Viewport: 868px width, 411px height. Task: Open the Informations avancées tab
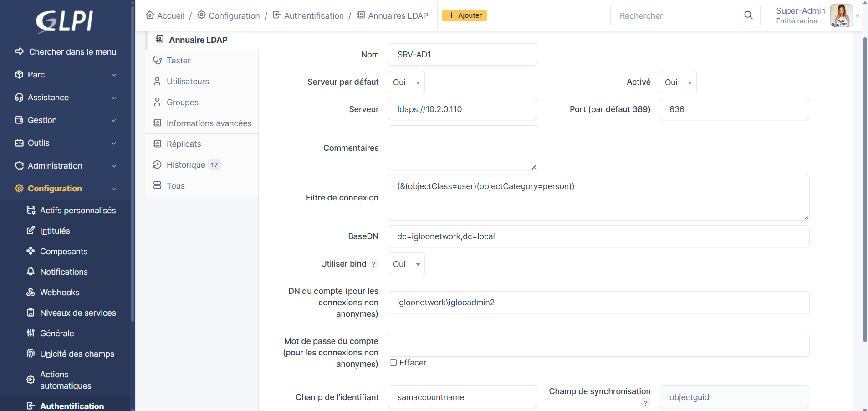pyautogui.click(x=202, y=123)
